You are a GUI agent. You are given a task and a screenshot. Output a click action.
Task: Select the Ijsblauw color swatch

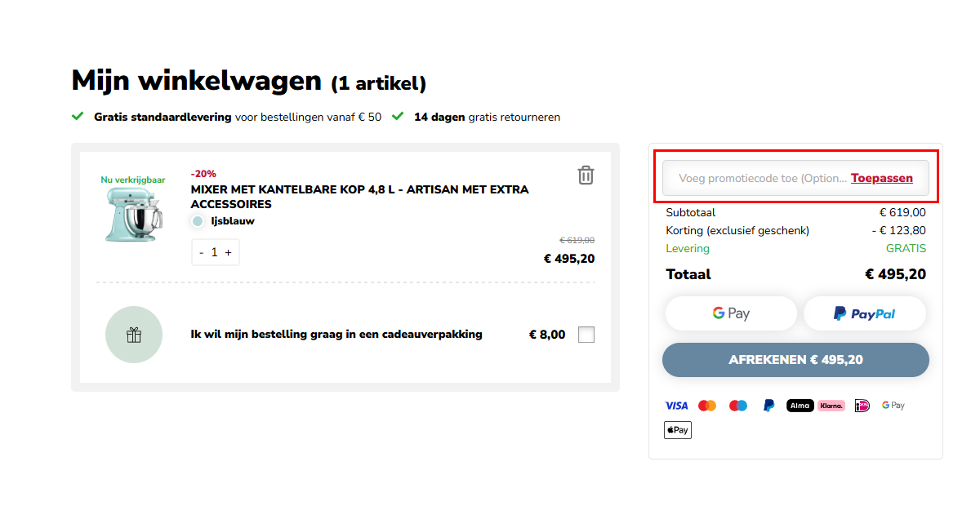[x=196, y=220]
